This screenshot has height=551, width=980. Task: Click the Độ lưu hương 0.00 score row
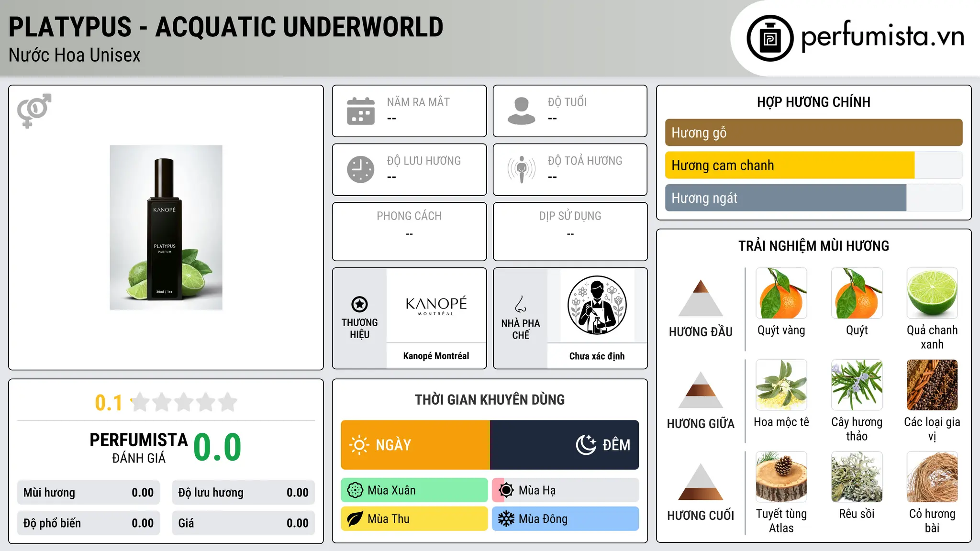click(244, 493)
